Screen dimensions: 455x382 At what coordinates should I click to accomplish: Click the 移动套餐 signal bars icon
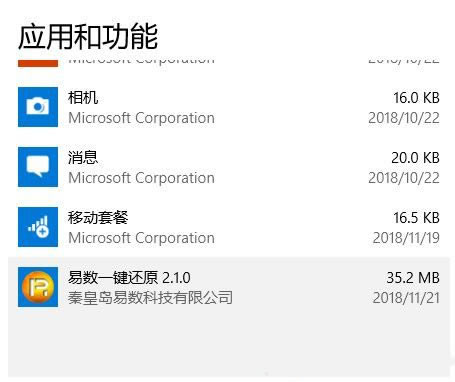[38, 227]
